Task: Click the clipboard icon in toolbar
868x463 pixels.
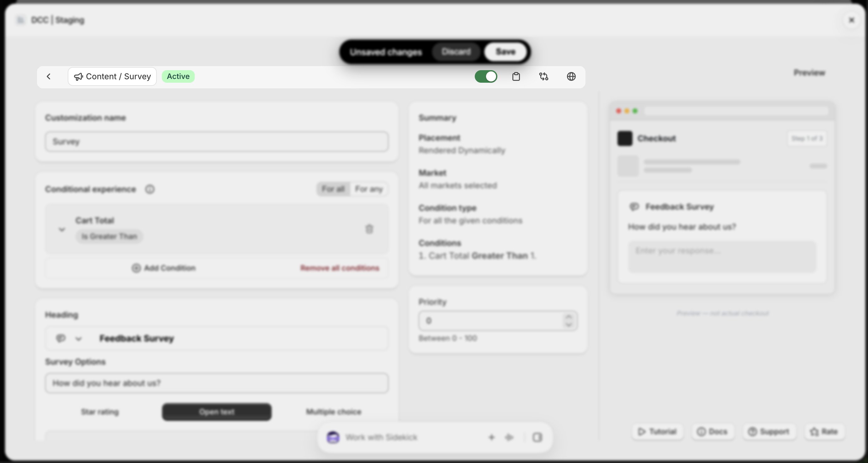Action: tap(516, 76)
